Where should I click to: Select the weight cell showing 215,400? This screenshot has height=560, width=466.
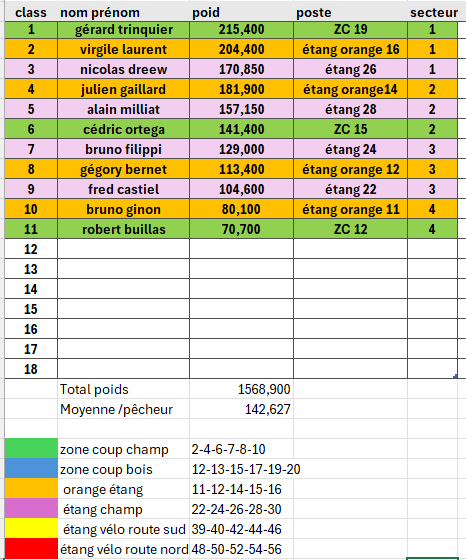(241, 30)
